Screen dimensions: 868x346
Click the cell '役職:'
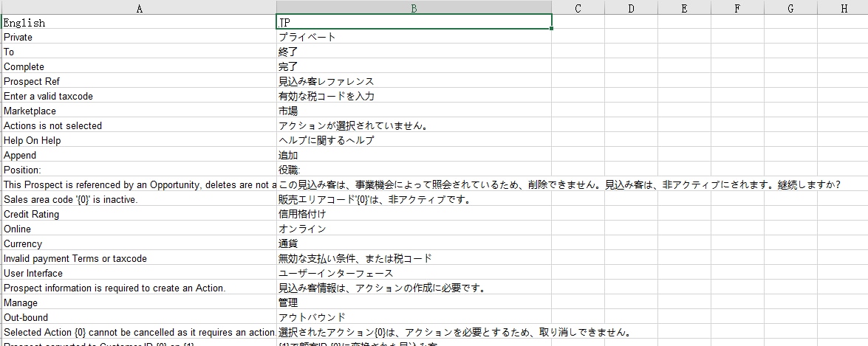tap(414, 170)
